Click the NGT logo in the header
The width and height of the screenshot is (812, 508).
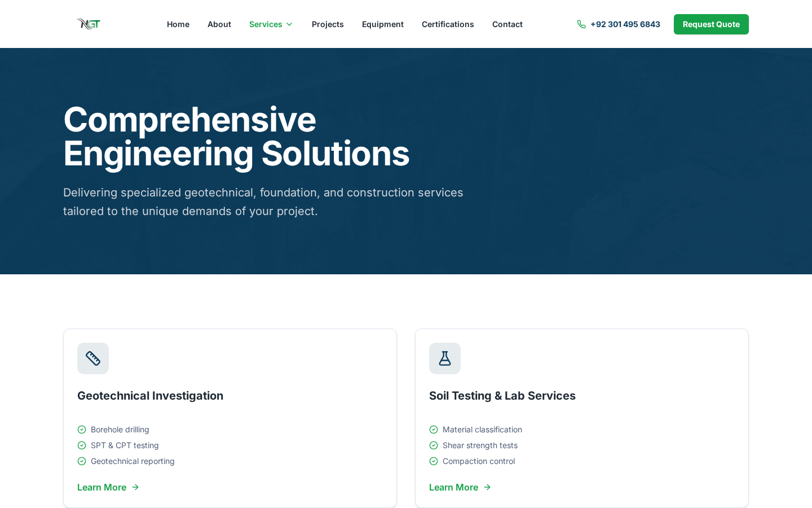coord(89,24)
